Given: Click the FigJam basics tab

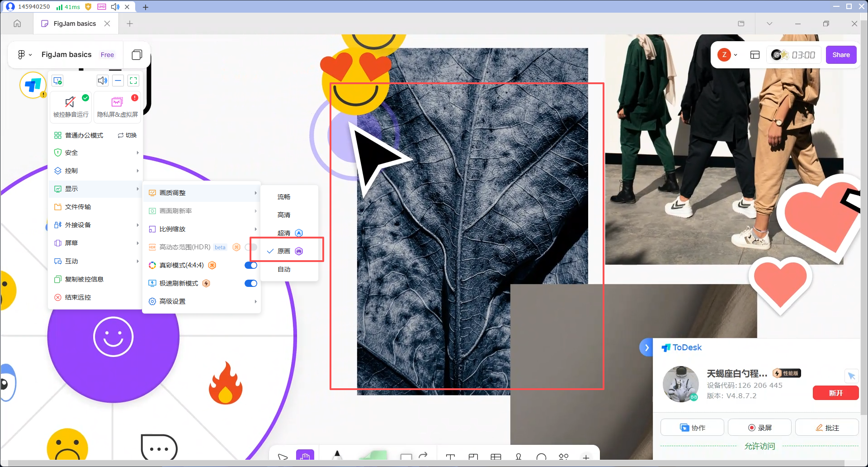Looking at the screenshot, I should (x=75, y=24).
